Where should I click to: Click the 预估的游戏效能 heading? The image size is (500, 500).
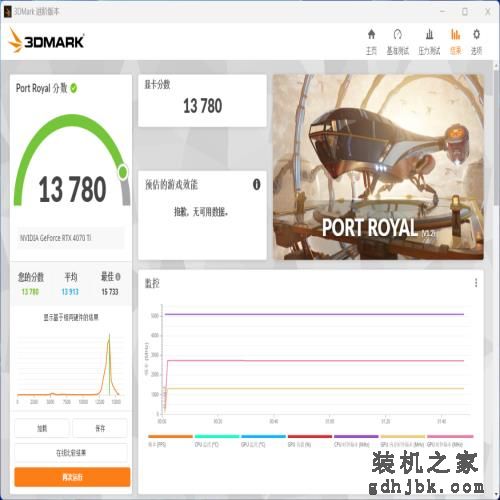coord(171,184)
